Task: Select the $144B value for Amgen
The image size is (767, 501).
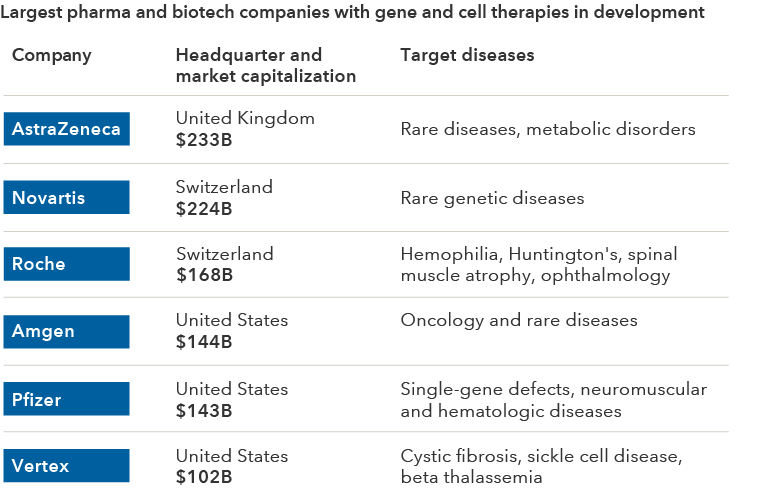Action: pos(204,342)
